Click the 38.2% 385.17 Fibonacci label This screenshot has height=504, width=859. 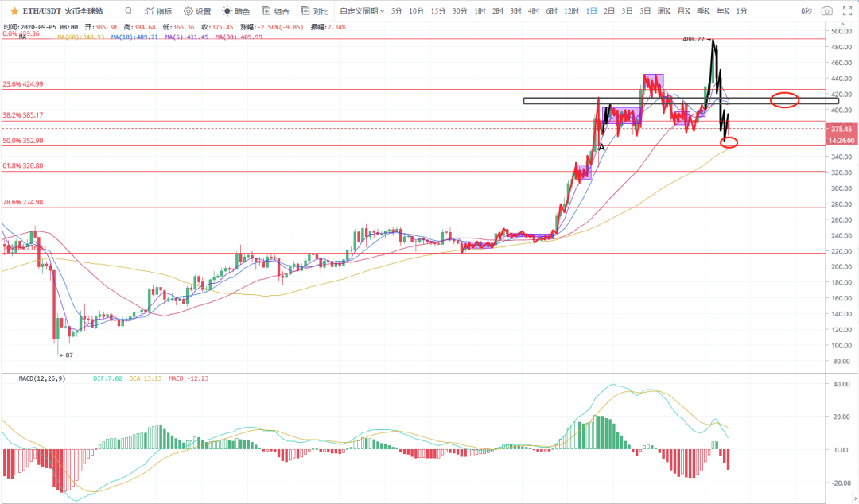(23, 115)
